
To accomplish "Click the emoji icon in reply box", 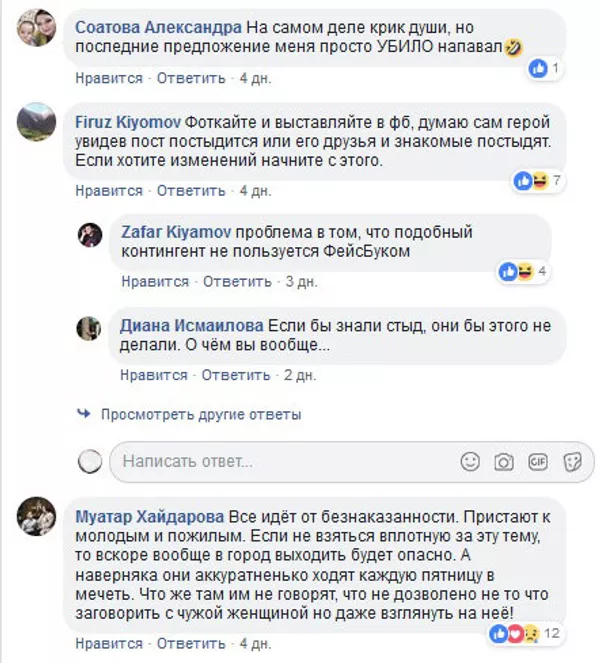I will pos(470,462).
